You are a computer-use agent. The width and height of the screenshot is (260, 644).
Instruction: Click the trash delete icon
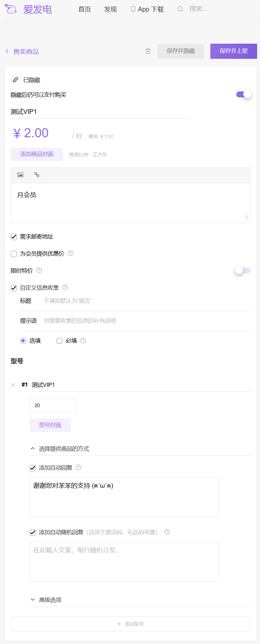[x=148, y=51]
